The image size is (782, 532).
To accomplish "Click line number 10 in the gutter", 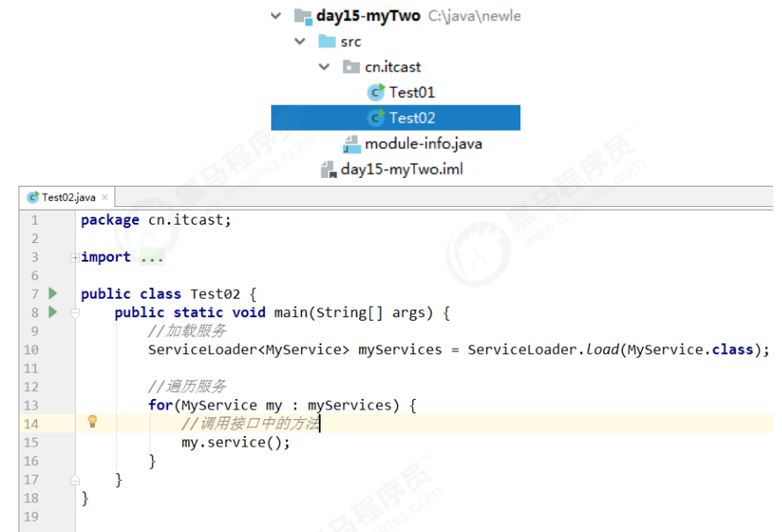I will tap(34, 350).
